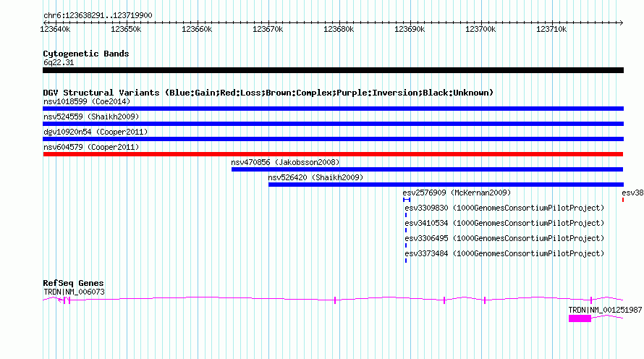Click the 123670k ruler tick label

point(268,29)
